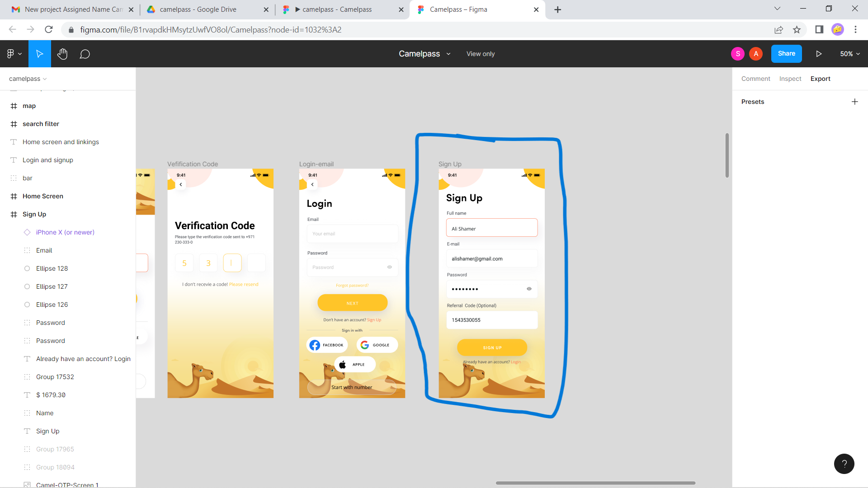Select the Hand tool
Viewport: 868px width, 488px height.
pos(62,54)
